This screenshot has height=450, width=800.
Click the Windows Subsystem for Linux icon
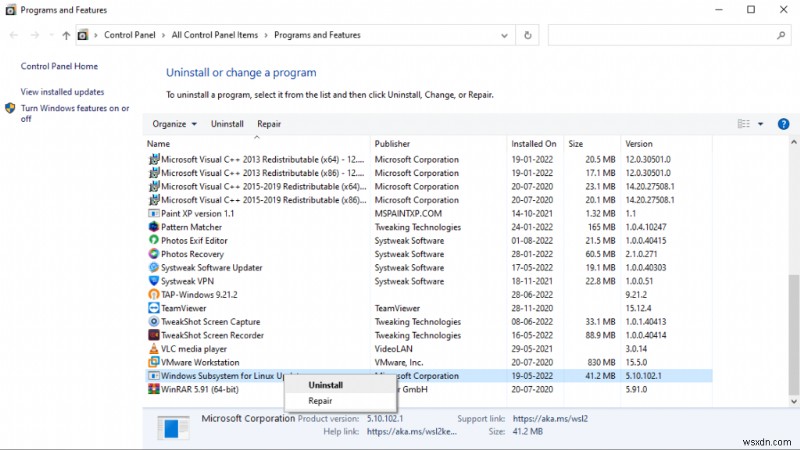153,376
